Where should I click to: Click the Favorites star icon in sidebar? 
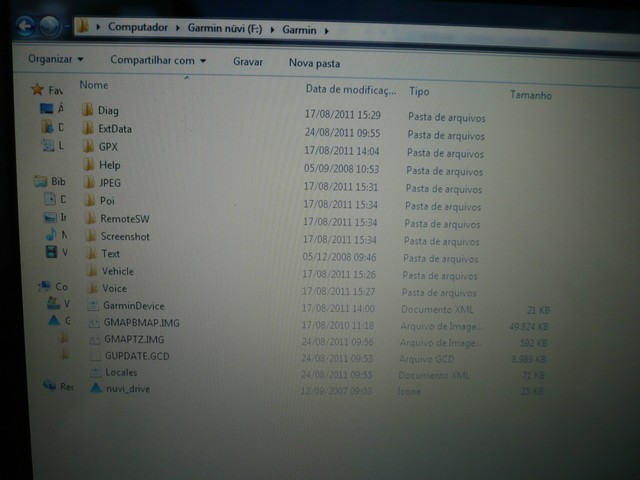(38, 89)
